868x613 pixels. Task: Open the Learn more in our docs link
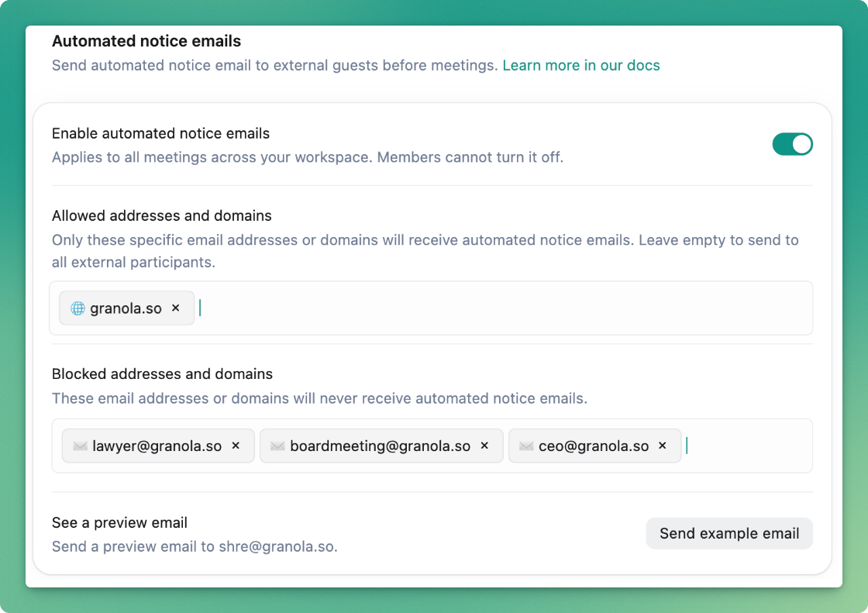point(581,66)
